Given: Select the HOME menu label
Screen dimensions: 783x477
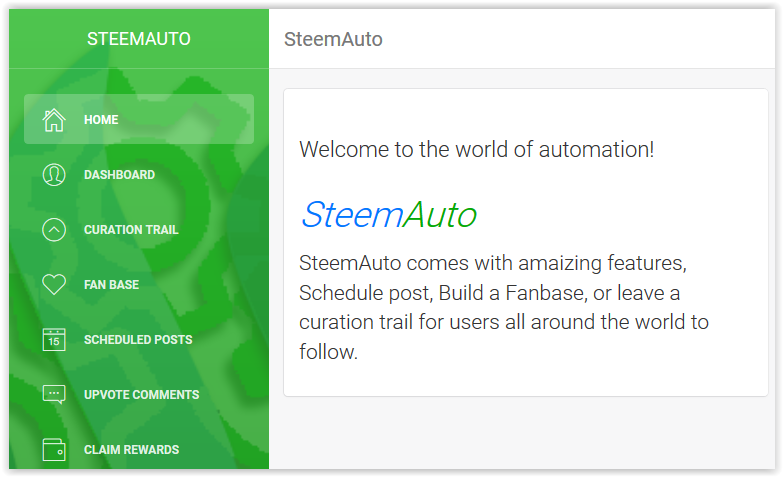Looking at the screenshot, I should click(x=101, y=120).
